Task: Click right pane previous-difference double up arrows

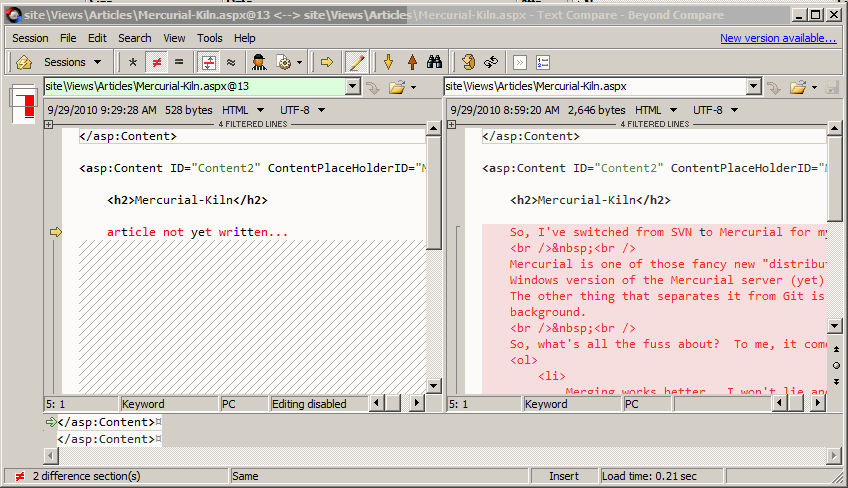Action: click(836, 349)
